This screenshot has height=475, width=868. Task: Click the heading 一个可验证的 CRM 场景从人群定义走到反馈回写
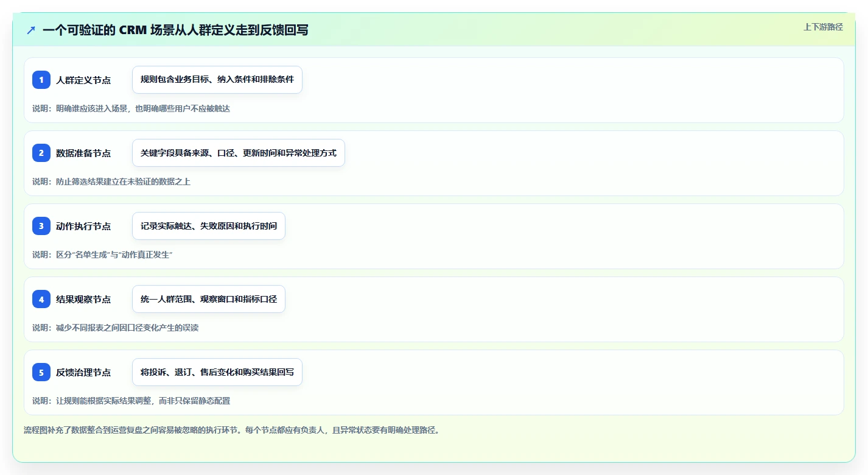(x=175, y=30)
